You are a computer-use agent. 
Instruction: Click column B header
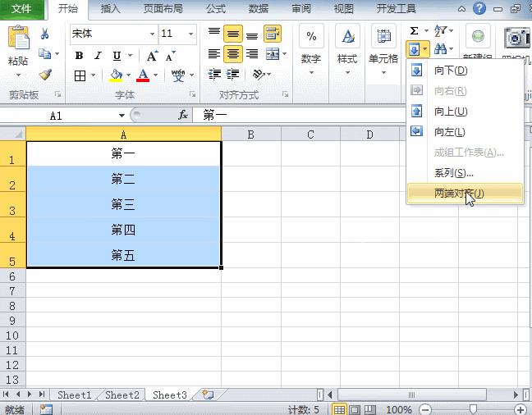[251, 135]
